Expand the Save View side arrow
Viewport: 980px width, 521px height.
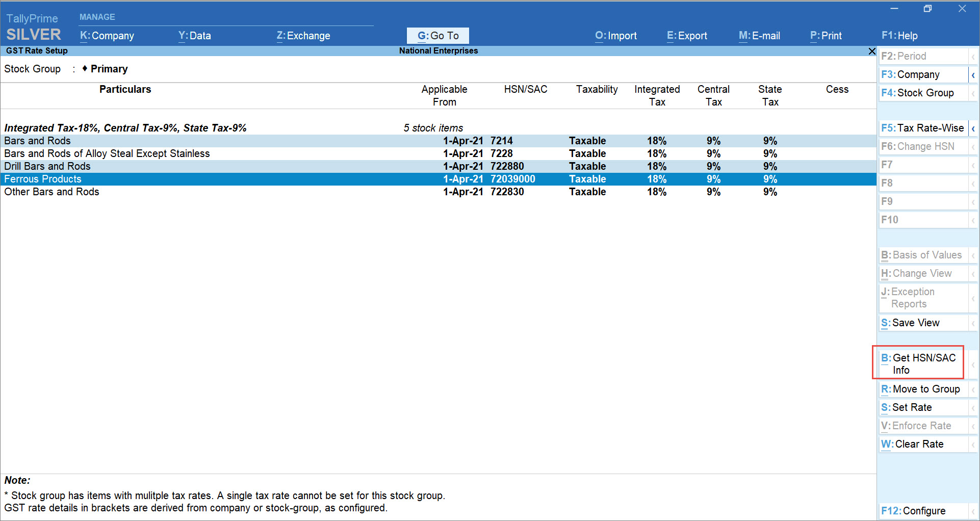[x=973, y=323]
